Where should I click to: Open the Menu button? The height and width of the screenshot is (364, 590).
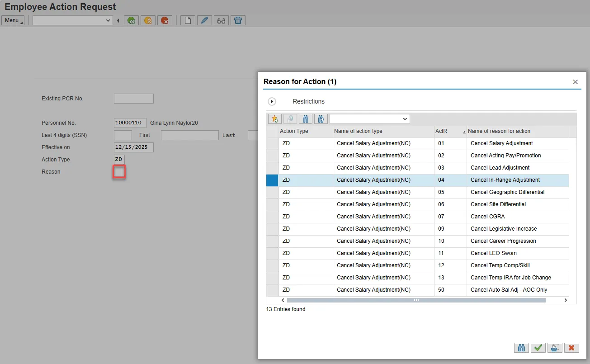coord(13,20)
